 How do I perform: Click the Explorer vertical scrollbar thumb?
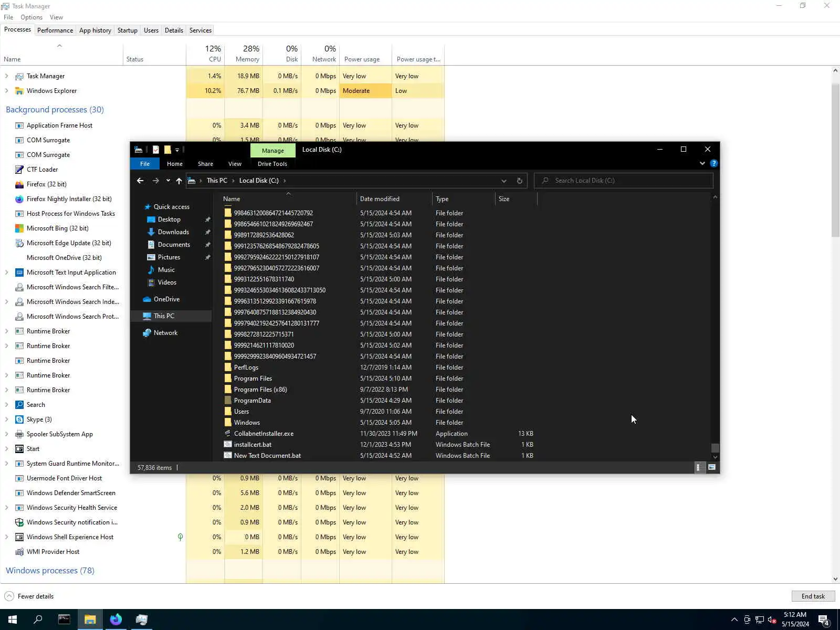click(715, 448)
